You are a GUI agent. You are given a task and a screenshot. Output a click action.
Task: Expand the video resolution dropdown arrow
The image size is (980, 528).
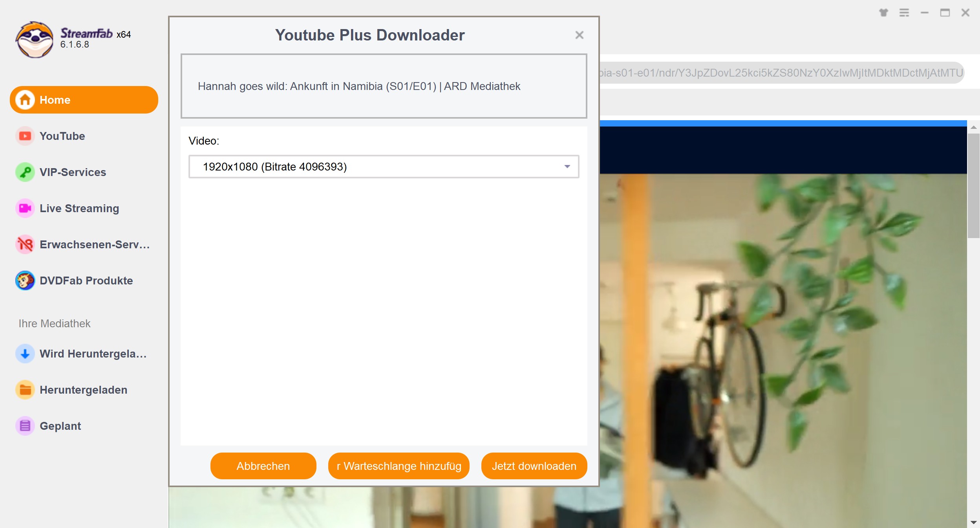pyautogui.click(x=567, y=167)
